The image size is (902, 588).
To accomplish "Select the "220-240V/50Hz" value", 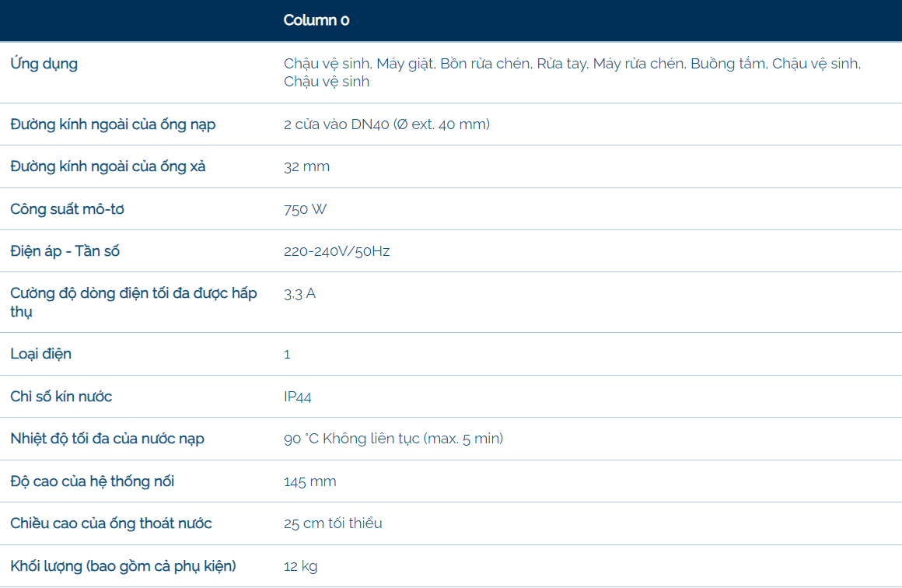I will point(337,251).
